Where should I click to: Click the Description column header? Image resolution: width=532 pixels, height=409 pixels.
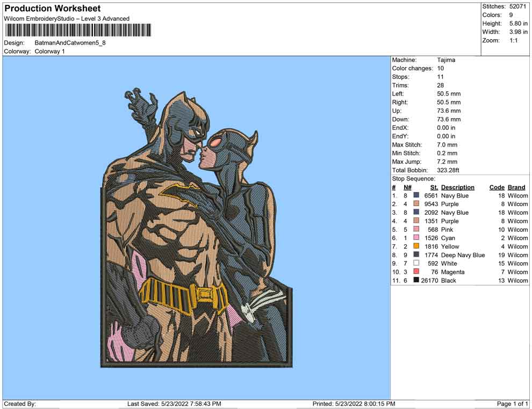pos(457,187)
